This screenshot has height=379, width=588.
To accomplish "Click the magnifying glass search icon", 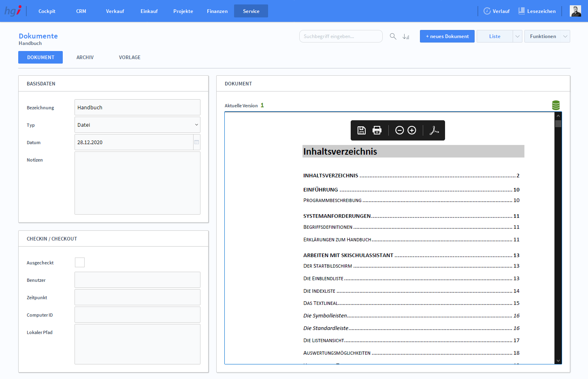I will coord(393,36).
